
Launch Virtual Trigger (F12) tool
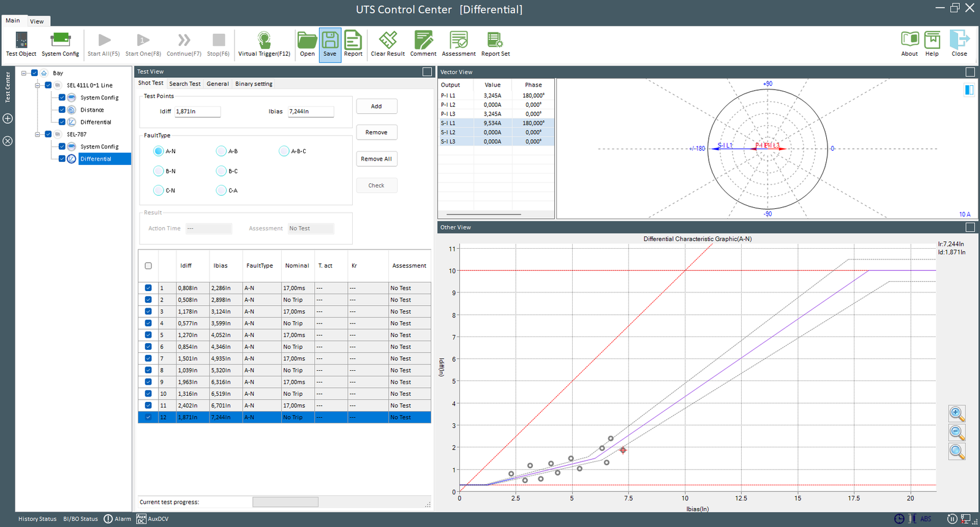click(264, 44)
